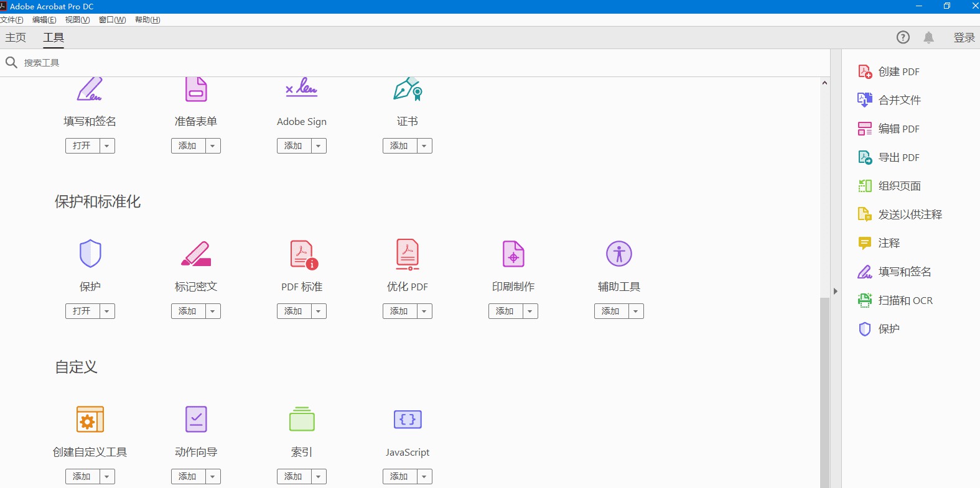Image resolution: width=980 pixels, height=488 pixels.
Task: Select 合并文件 in right sidebar
Action: tap(889, 100)
